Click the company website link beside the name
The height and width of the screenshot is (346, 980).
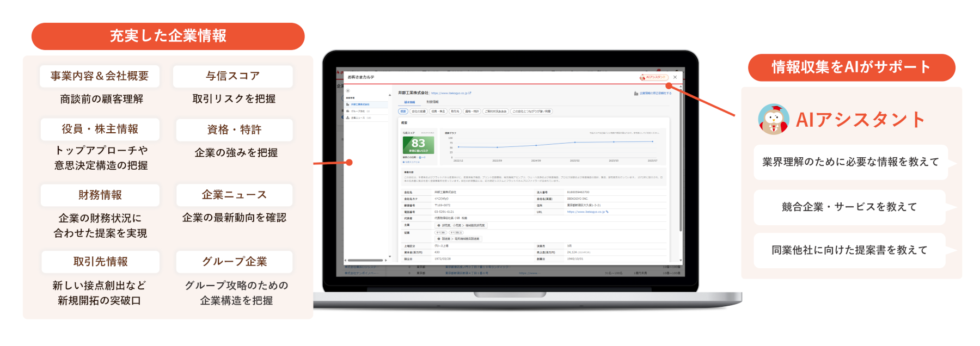[x=450, y=93]
